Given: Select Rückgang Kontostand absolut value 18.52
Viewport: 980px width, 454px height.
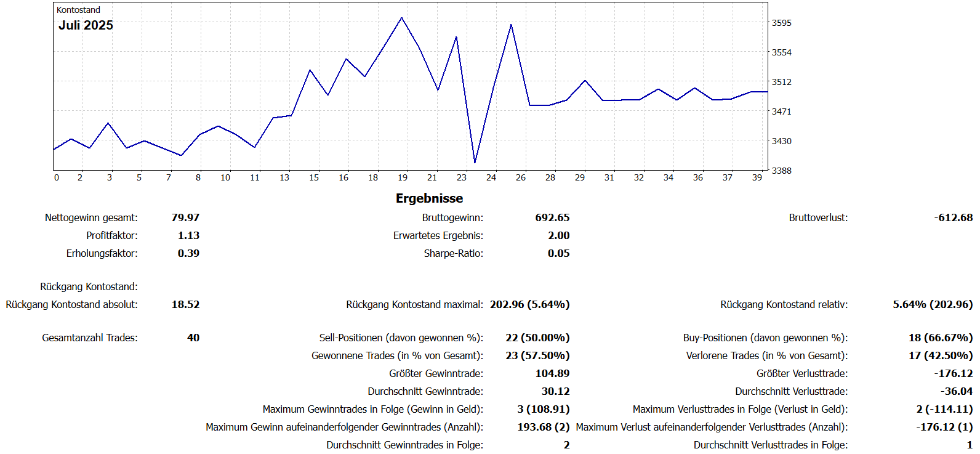Looking at the screenshot, I should [x=185, y=304].
